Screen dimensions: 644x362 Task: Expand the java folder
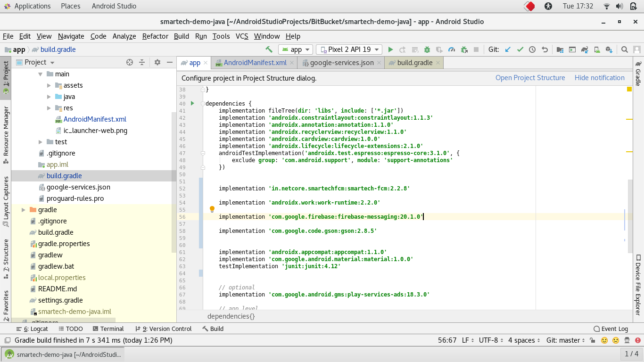(x=49, y=97)
